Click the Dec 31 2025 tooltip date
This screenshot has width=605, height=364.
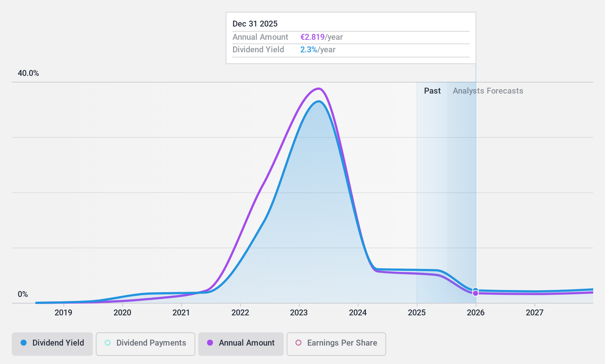click(255, 24)
